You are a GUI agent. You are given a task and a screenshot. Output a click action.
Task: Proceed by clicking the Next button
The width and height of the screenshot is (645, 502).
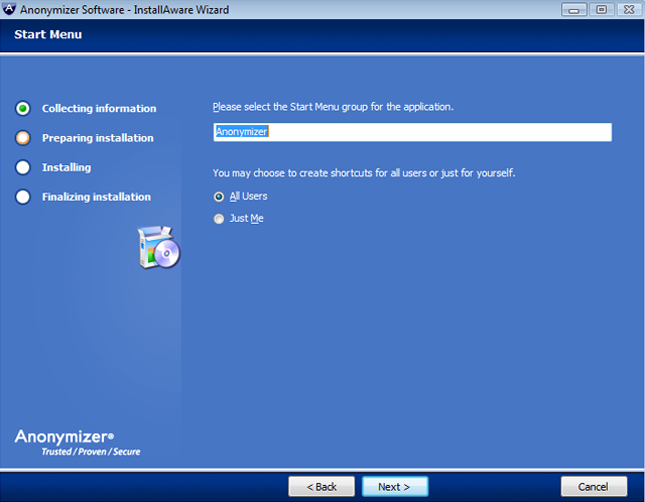[394, 487]
